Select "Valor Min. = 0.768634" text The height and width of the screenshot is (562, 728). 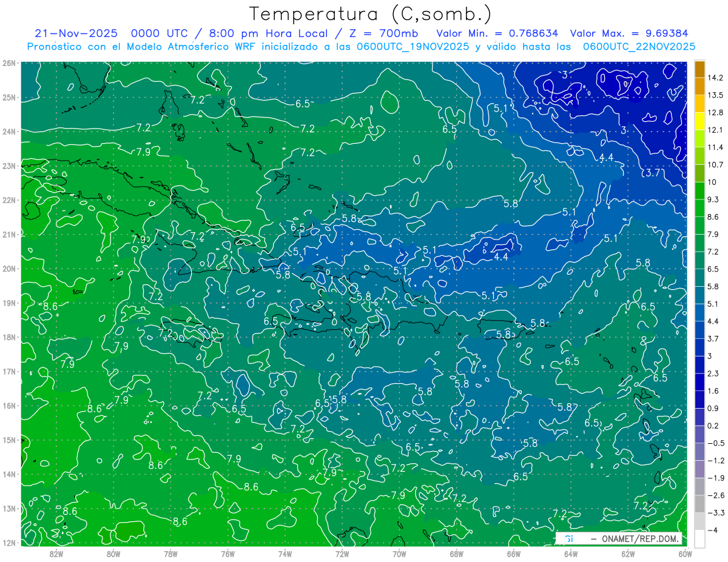tap(497, 33)
